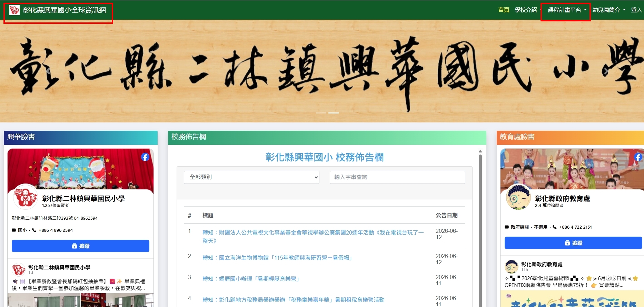Open announcement 媽厝國小辦理「暑期輕艇育樂營」
644x307 pixels.
[251, 279]
